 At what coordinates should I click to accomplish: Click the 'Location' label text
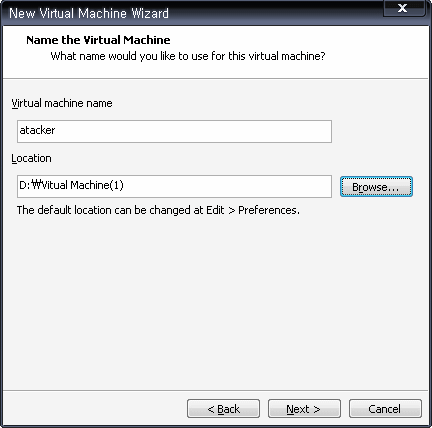[x=31, y=158]
